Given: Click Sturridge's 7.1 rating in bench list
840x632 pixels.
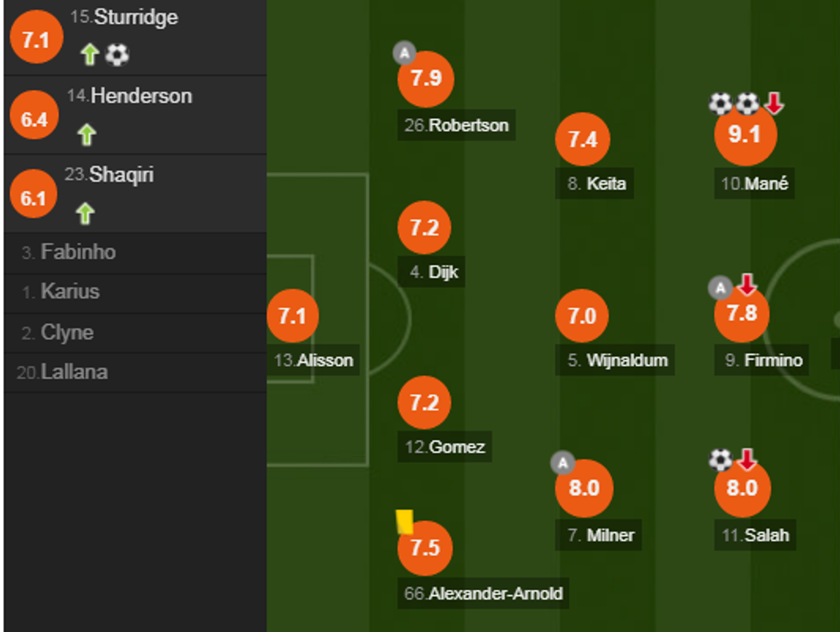Looking at the screenshot, I should [x=35, y=39].
